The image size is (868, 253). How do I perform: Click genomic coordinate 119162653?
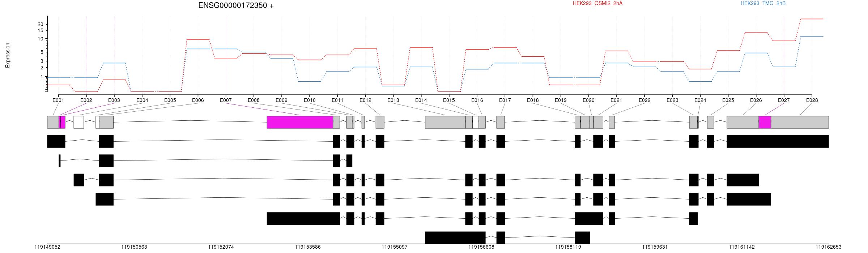(x=829, y=247)
